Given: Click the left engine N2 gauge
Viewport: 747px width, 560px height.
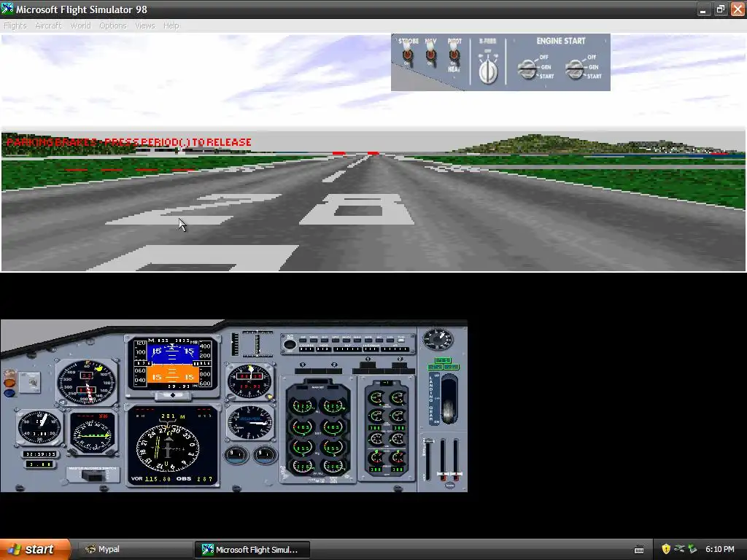Looking at the screenshot, I should point(302,448).
